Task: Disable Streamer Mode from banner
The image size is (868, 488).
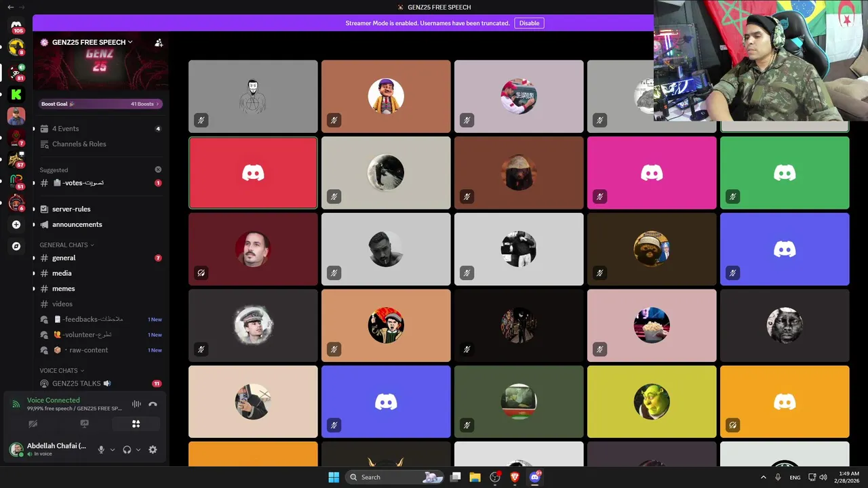Action: point(529,23)
